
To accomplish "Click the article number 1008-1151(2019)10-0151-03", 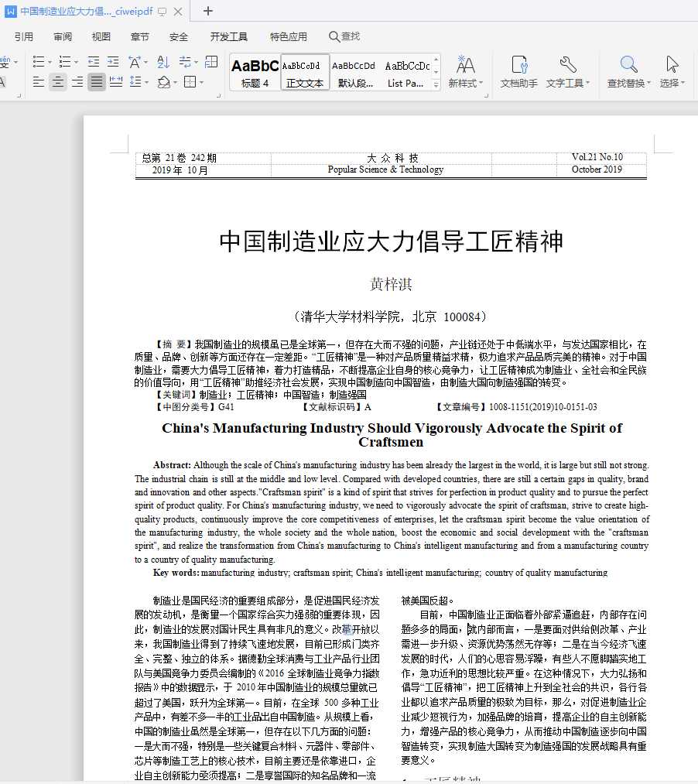I will click(x=543, y=407).
